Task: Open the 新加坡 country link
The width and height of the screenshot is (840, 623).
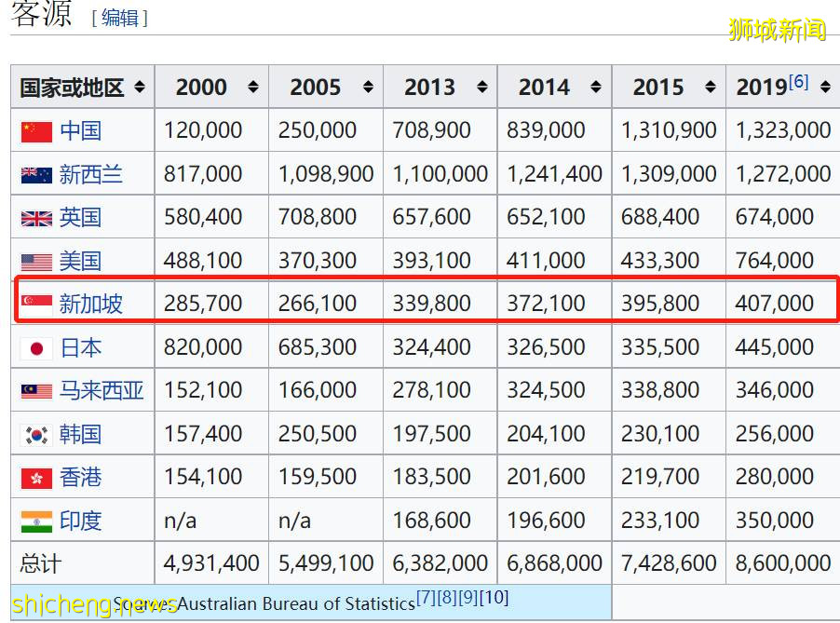Action: click(90, 304)
